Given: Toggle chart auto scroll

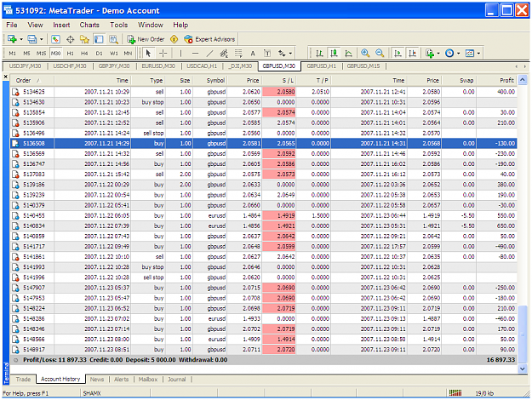Looking at the screenshot, I should tap(398, 54).
